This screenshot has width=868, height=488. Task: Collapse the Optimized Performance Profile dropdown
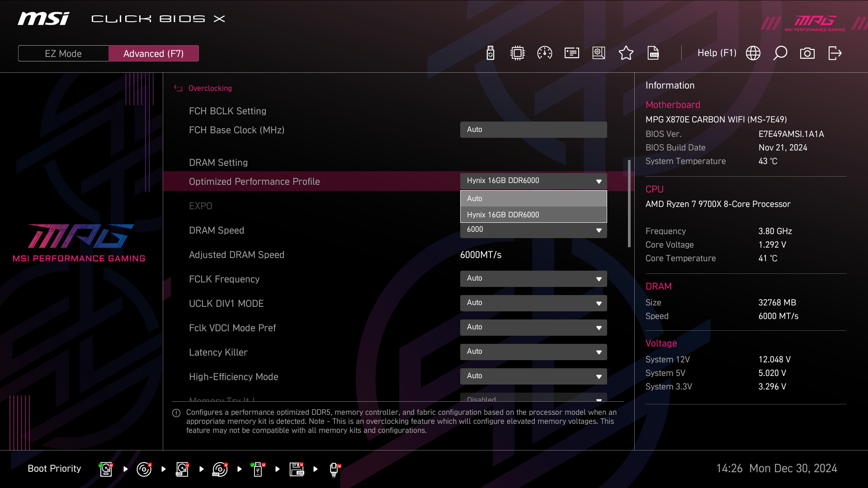click(x=533, y=181)
